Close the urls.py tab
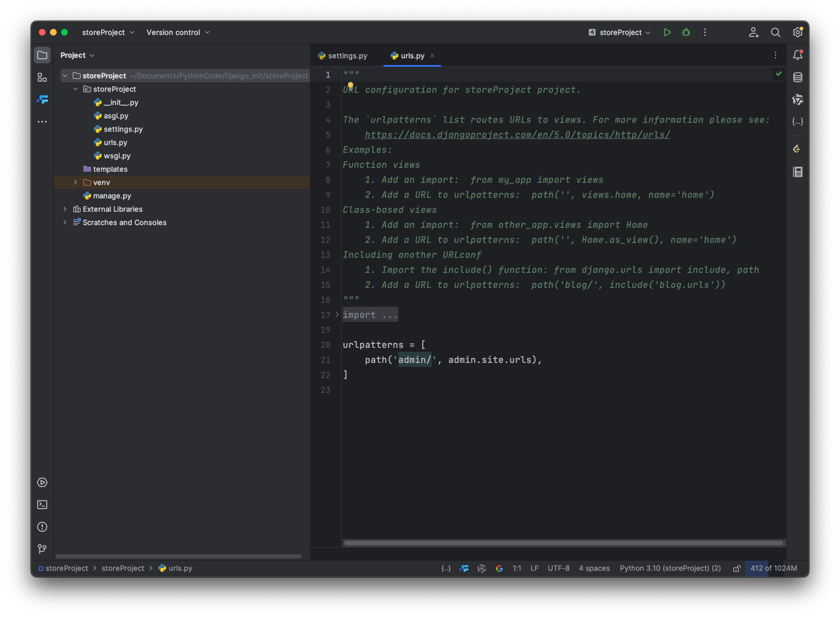This screenshot has height=618, width=840. [x=432, y=56]
